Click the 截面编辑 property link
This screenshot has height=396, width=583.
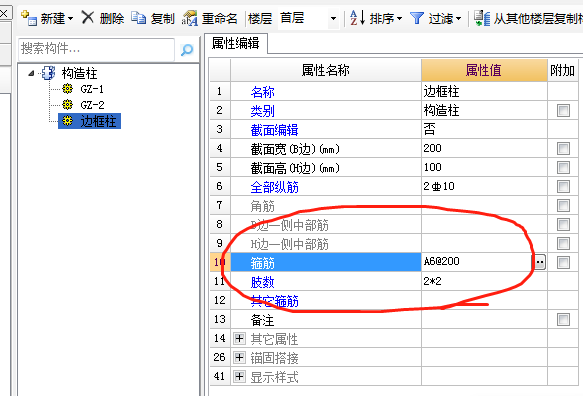274,130
